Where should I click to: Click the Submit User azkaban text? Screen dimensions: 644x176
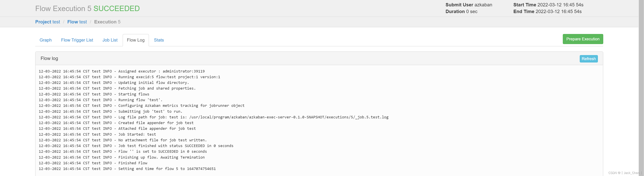[469, 5]
